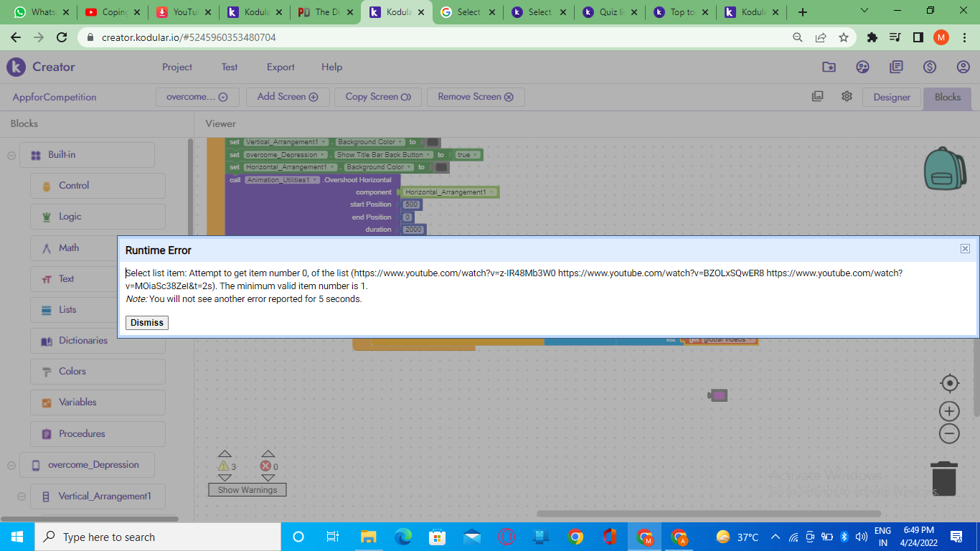Open the Test menu
The height and width of the screenshot is (551, 980).
tap(230, 67)
